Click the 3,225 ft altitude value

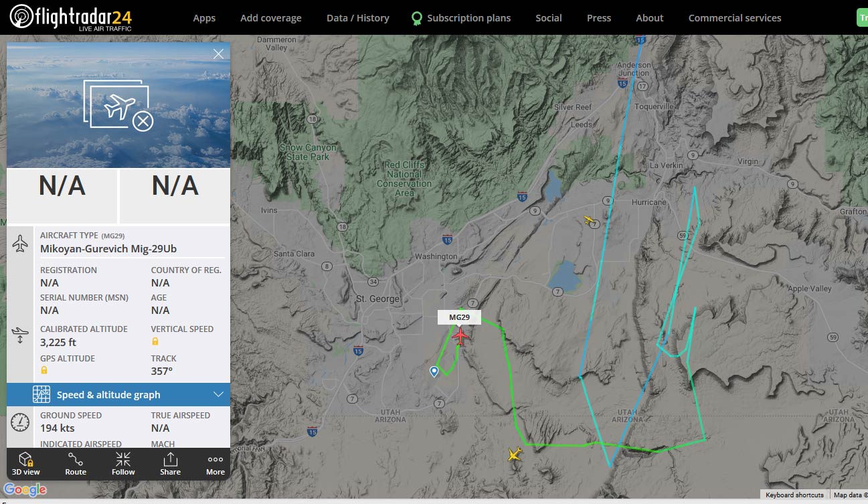(x=58, y=342)
